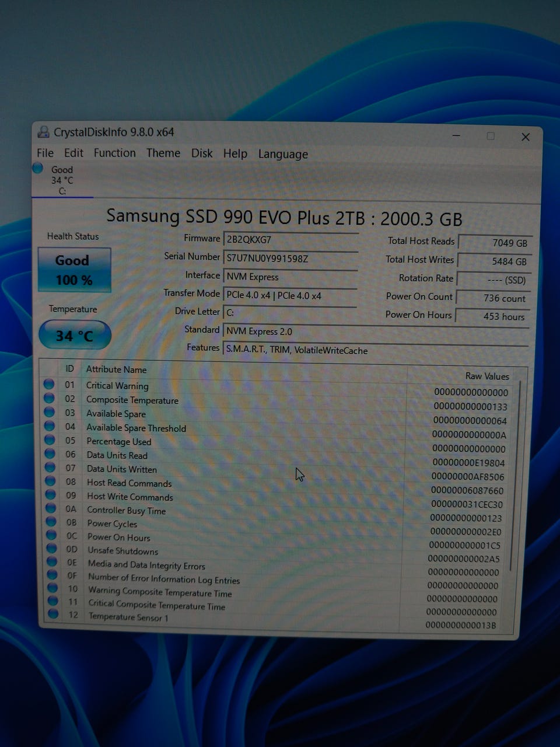Click the Samsung SSD 990 EVO Plus 2TB title
The height and width of the screenshot is (747, 560).
285,218
